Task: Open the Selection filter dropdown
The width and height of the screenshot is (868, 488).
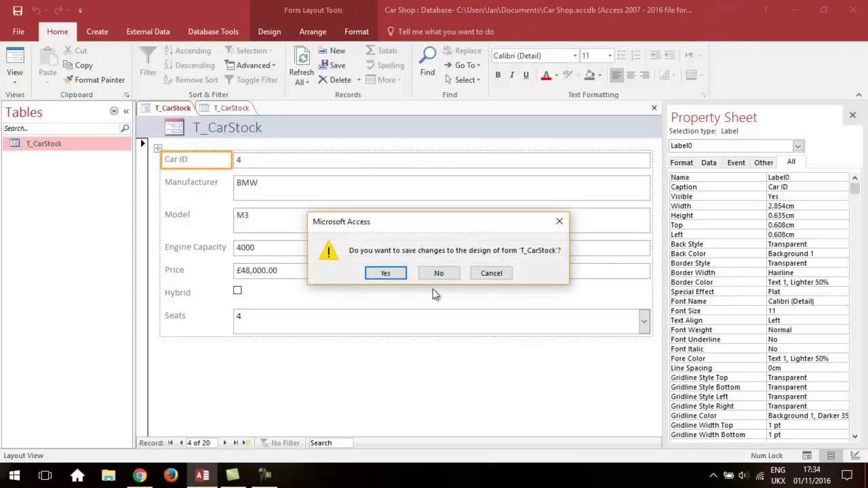Action: pyautogui.click(x=249, y=50)
